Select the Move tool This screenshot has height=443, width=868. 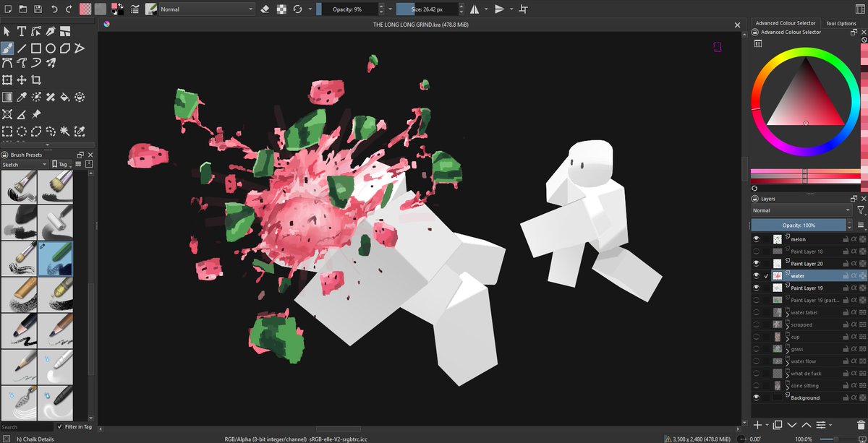[22, 79]
